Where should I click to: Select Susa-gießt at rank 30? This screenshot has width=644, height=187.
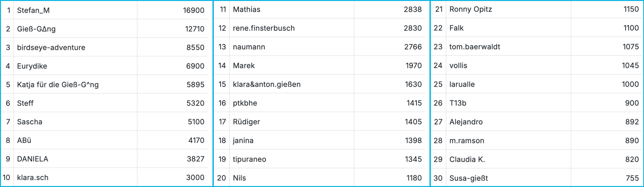(469, 178)
